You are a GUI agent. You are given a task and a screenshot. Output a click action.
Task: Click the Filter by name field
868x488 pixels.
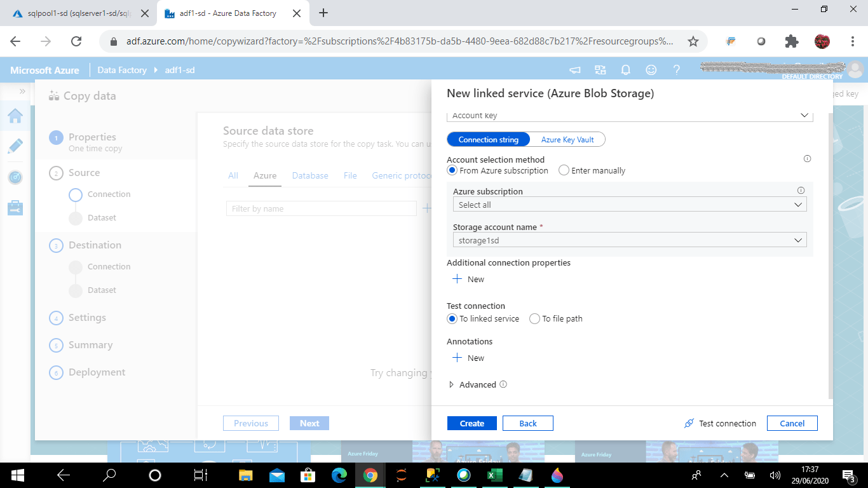point(321,208)
